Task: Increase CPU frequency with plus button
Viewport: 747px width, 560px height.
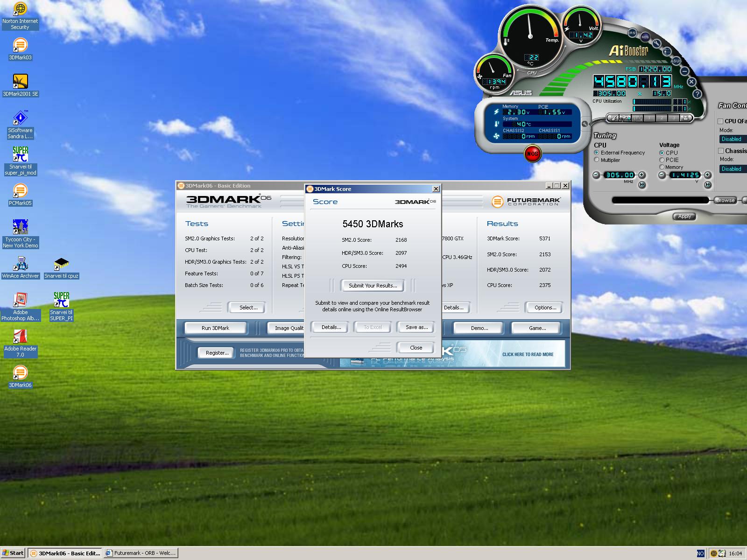Action: coord(642,175)
